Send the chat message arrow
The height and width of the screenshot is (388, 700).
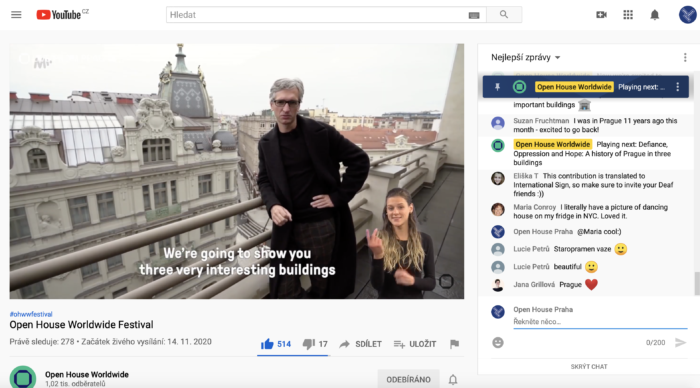pyautogui.click(x=680, y=342)
